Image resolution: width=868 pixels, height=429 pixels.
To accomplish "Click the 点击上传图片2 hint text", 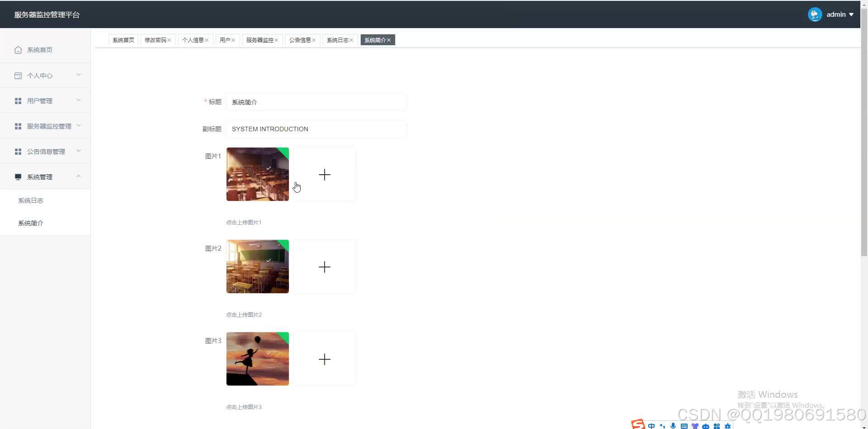I will tap(244, 315).
